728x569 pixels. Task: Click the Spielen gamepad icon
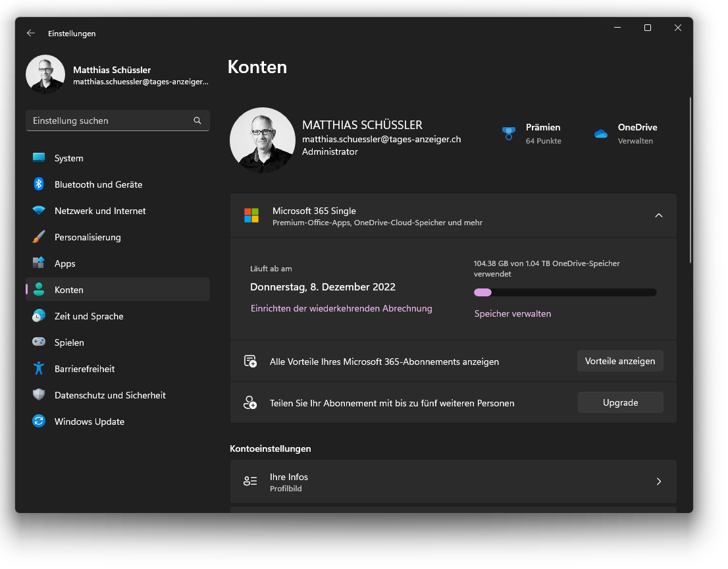(x=39, y=342)
